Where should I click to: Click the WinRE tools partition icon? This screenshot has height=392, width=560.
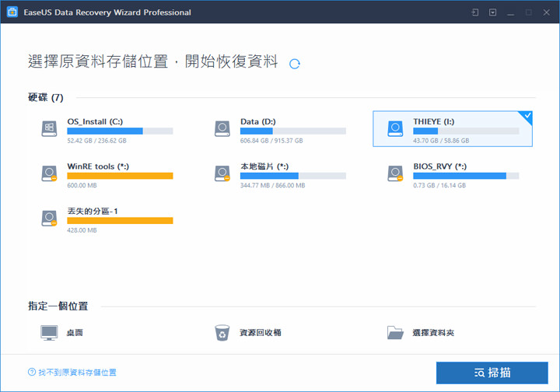50,173
